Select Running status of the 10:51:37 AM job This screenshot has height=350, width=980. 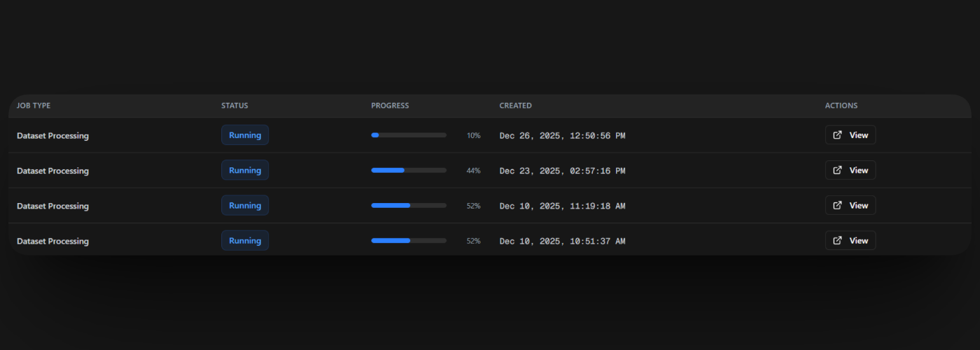pos(244,241)
